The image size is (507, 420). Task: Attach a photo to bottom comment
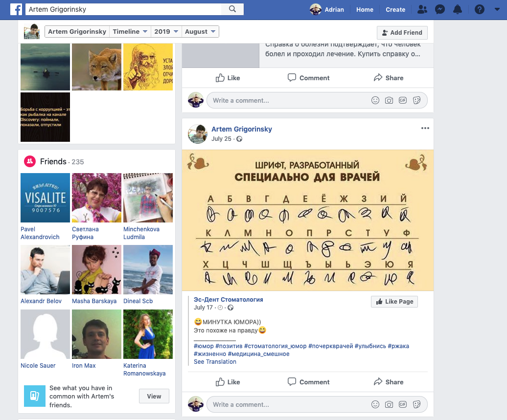[389, 404]
